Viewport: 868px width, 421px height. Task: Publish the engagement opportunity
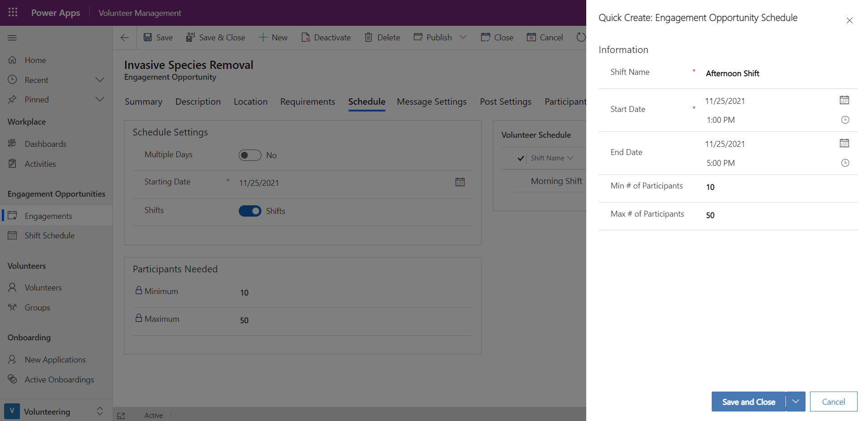pos(433,38)
